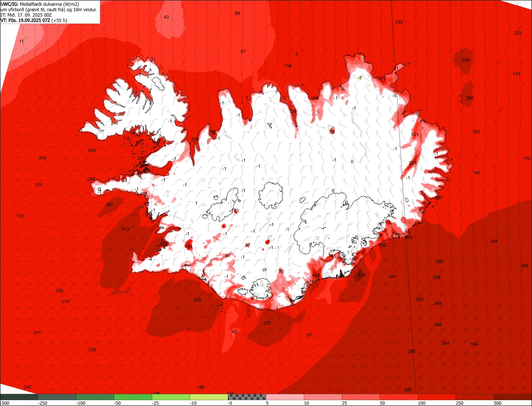Click the map value 243
532x406 pixels.
92,150
